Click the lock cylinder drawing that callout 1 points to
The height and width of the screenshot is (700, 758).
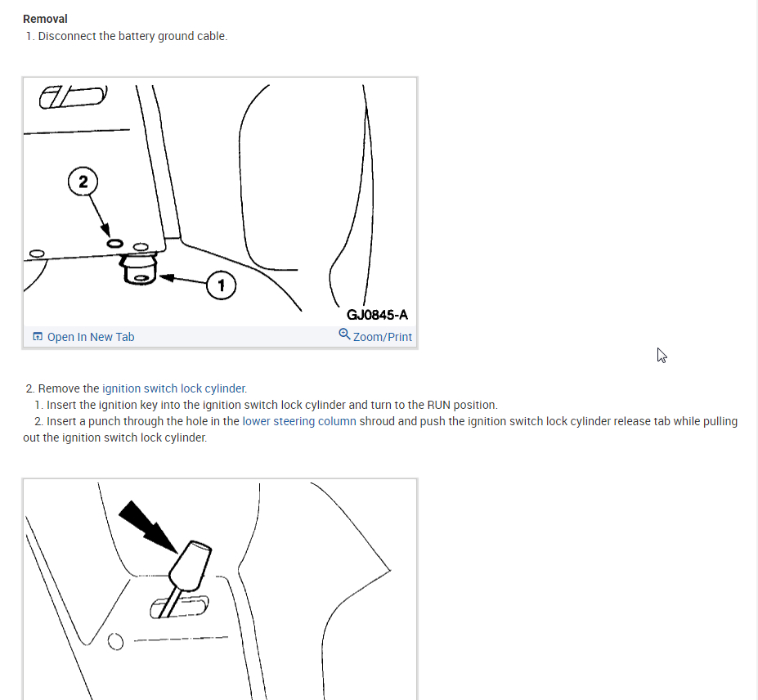pyautogui.click(x=139, y=270)
